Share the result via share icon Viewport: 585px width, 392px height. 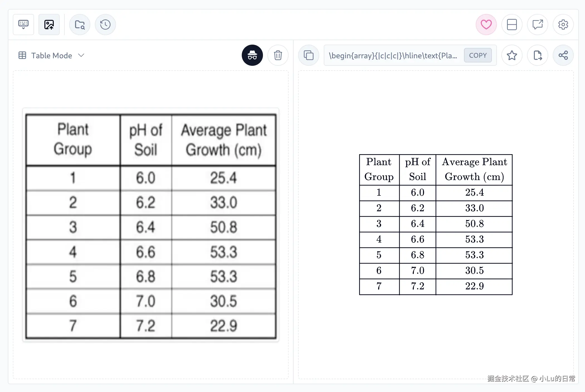pos(563,55)
